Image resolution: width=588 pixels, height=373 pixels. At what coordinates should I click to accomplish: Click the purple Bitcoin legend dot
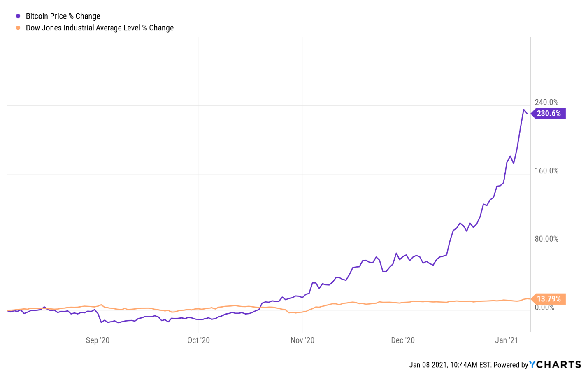point(18,16)
